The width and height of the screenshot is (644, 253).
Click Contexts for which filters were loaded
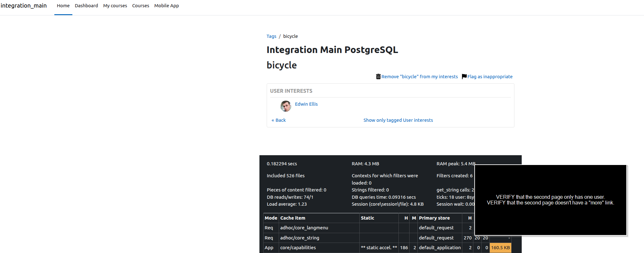coord(385,179)
